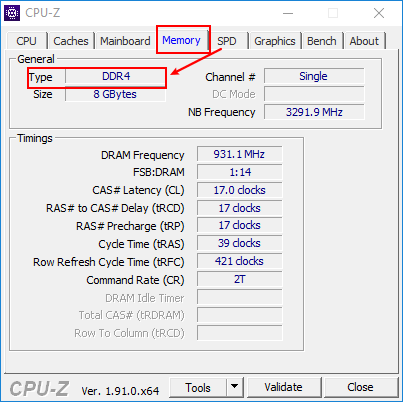The image size is (403, 402).
Task: Click the CPU-Z app icon in title bar
Action: point(12,13)
